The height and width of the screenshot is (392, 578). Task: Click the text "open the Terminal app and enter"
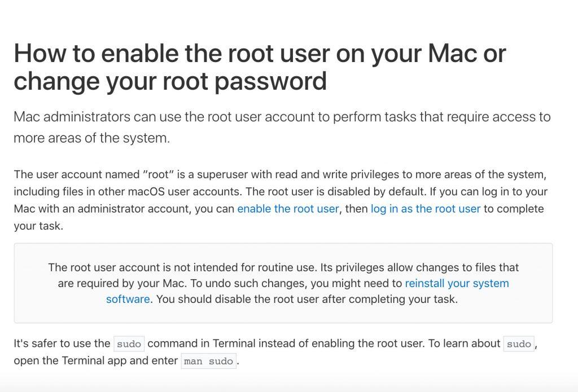[x=96, y=360]
